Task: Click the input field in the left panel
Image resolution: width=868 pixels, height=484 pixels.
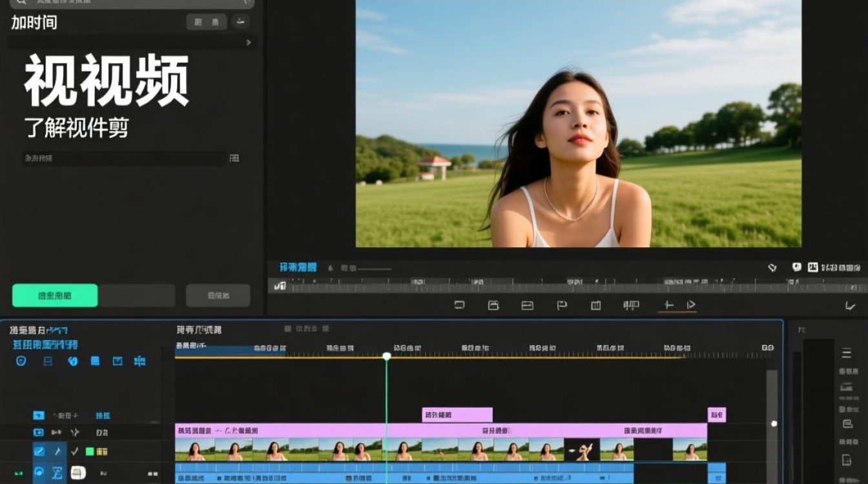Action: [x=124, y=158]
